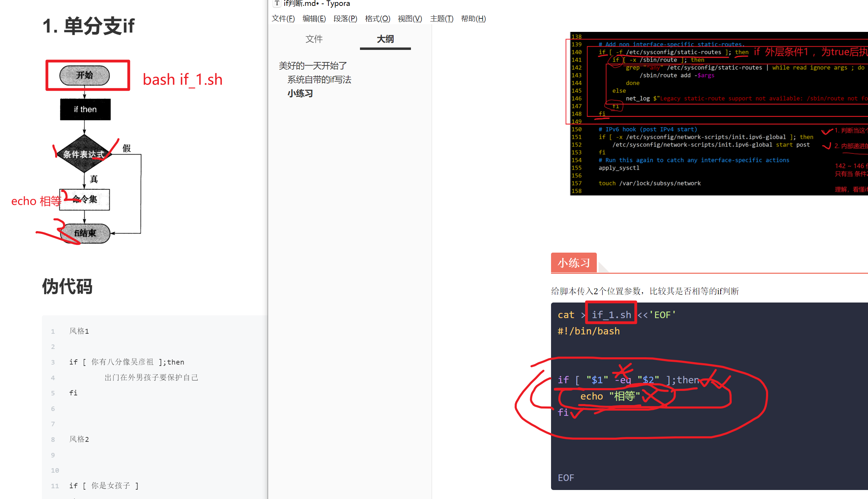Screen dimensions: 868x499
Task: Open the 文件(F) menu
Action: (283, 19)
